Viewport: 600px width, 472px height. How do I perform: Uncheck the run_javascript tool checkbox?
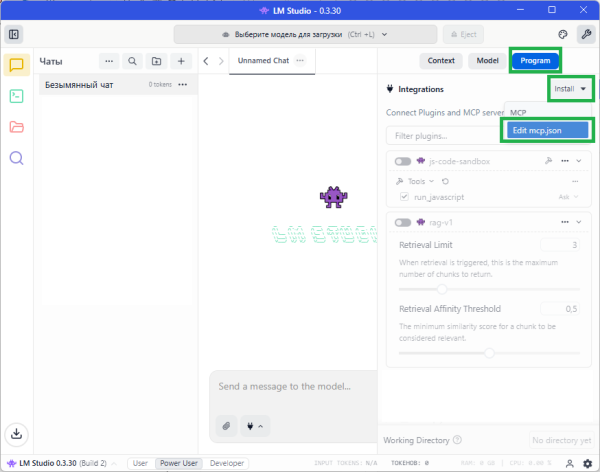pyautogui.click(x=404, y=197)
